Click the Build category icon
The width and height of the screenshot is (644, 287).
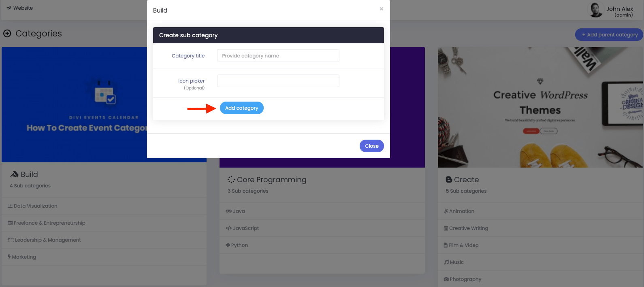[x=15, y=174]
